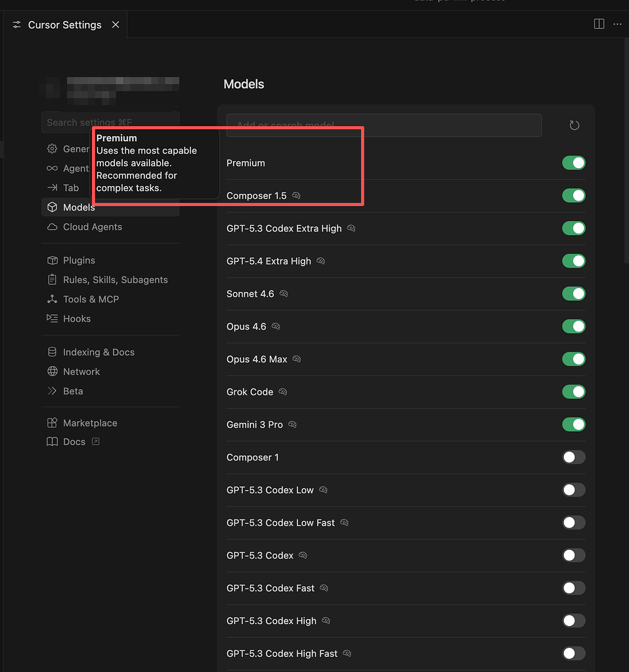Turn on GPT-5.3 Codex Low Fast
This screenshot has width=629, height=672.
[x=574, y=522]
